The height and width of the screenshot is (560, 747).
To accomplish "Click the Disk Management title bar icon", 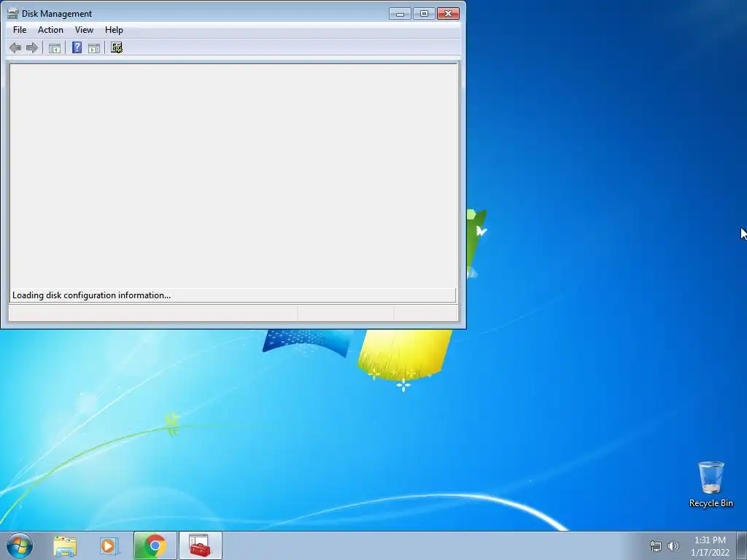I will click(x=13, y=13).
